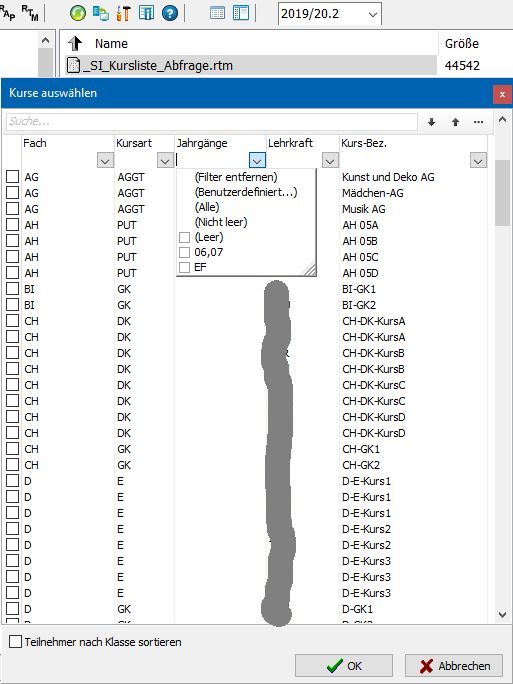Click the file panel scroll up arrow
This screenshot has width=513, height=684.
(45, 41)
